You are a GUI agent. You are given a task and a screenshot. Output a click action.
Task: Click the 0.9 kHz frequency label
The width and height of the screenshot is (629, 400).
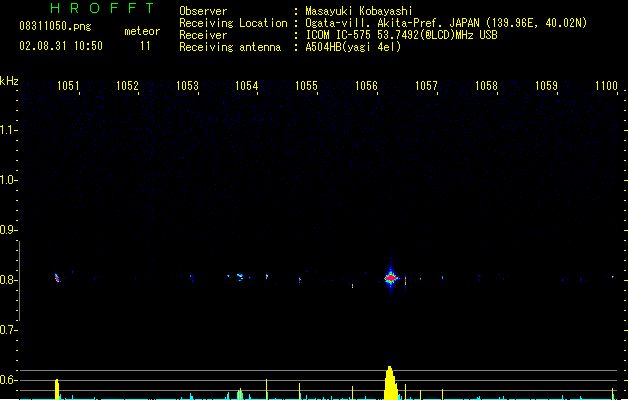8,230
